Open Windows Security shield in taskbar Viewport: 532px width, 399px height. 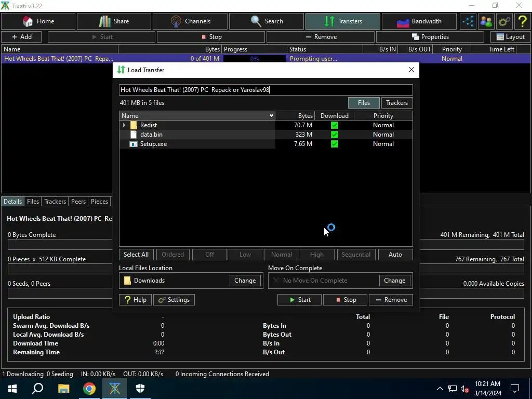(x=140, y=389)
